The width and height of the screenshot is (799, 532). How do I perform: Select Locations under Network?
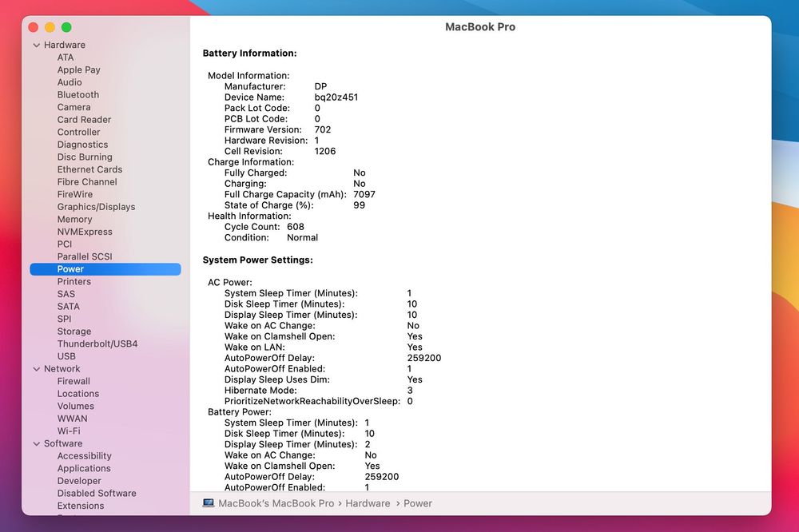[x=78, y=394]
